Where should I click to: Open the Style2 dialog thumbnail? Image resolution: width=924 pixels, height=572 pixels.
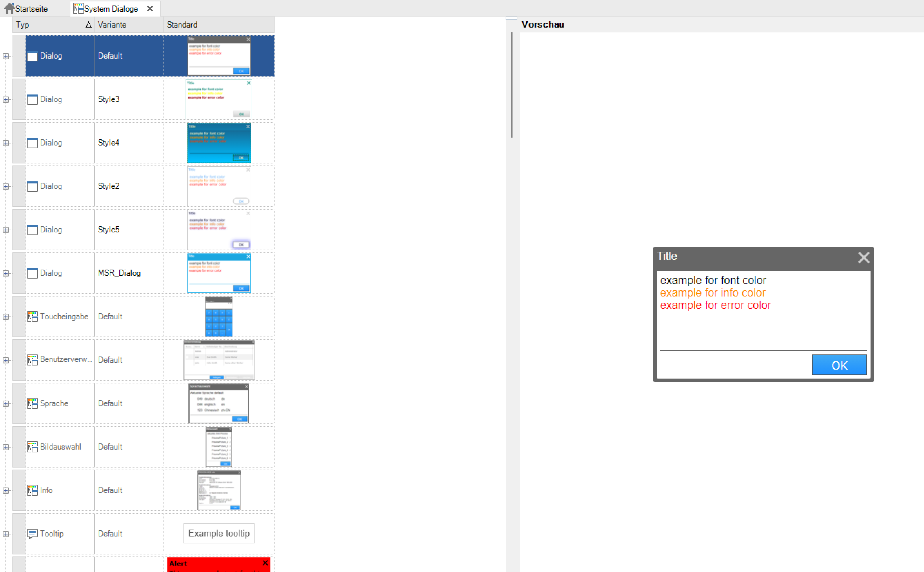219,186
